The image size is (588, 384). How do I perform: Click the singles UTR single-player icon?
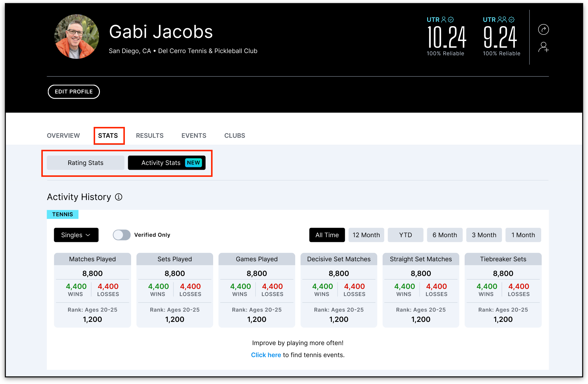point(444,20)
